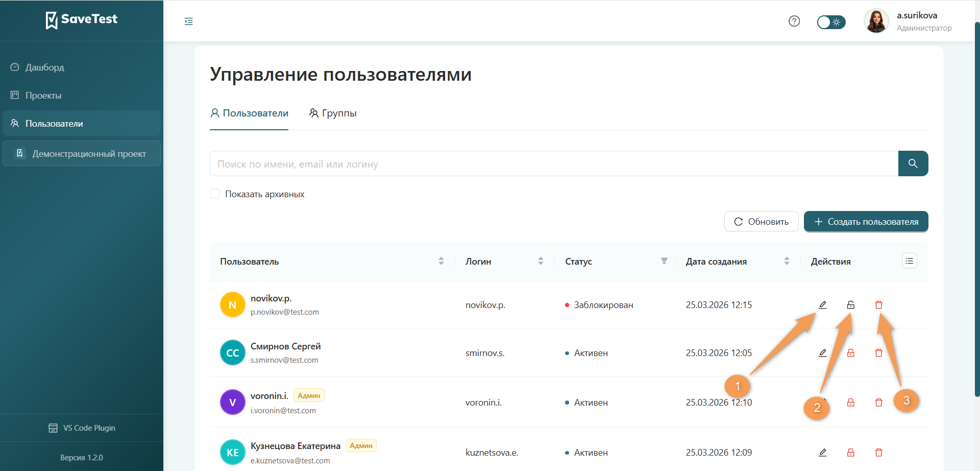Screen dimensions: 980x471
Task: Open the help icon with question mark
Action: (x=794, y=21)
